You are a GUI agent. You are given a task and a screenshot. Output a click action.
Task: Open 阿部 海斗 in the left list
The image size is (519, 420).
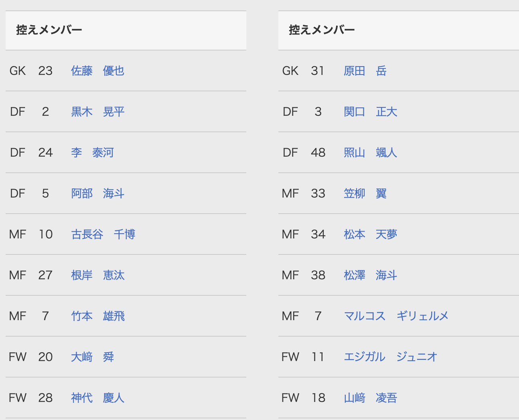pyautogui.click(x=97, y=194)
